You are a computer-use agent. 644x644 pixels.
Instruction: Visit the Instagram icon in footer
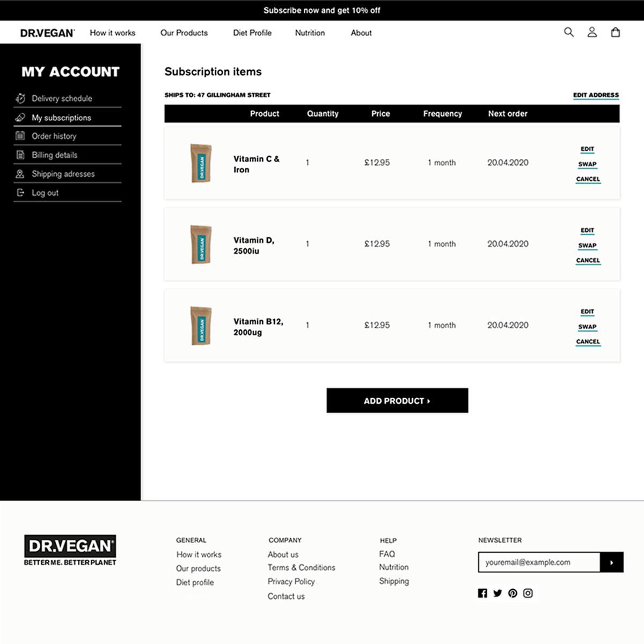pos(528,593)
